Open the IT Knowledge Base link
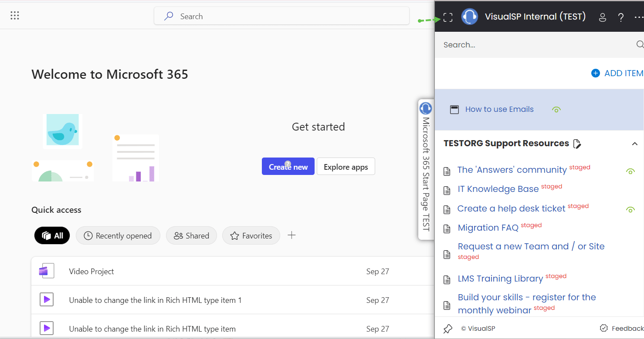The height and width of the screenshot is (339, 644). [498, 189]
